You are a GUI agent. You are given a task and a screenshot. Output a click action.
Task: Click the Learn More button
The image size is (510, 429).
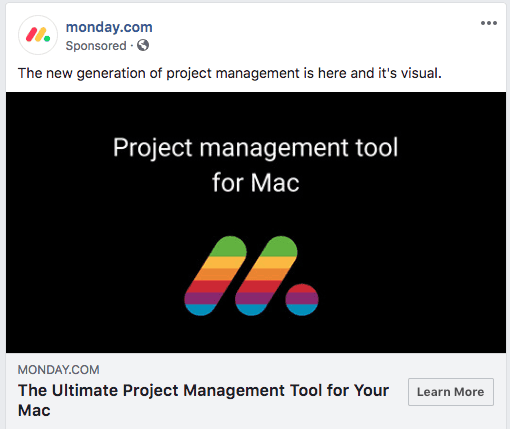451,392
